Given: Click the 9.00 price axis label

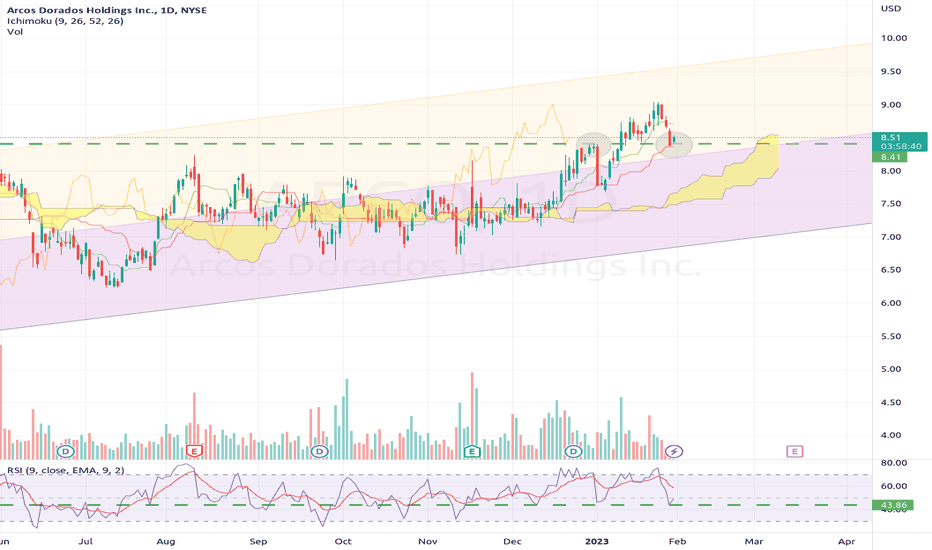Looking at the screenshot, I should [891, 105].
